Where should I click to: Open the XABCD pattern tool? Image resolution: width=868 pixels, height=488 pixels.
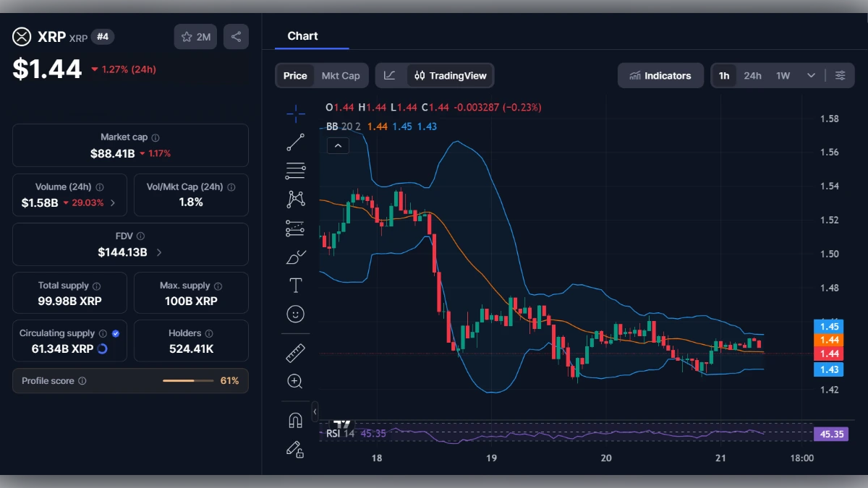[295, 199]
